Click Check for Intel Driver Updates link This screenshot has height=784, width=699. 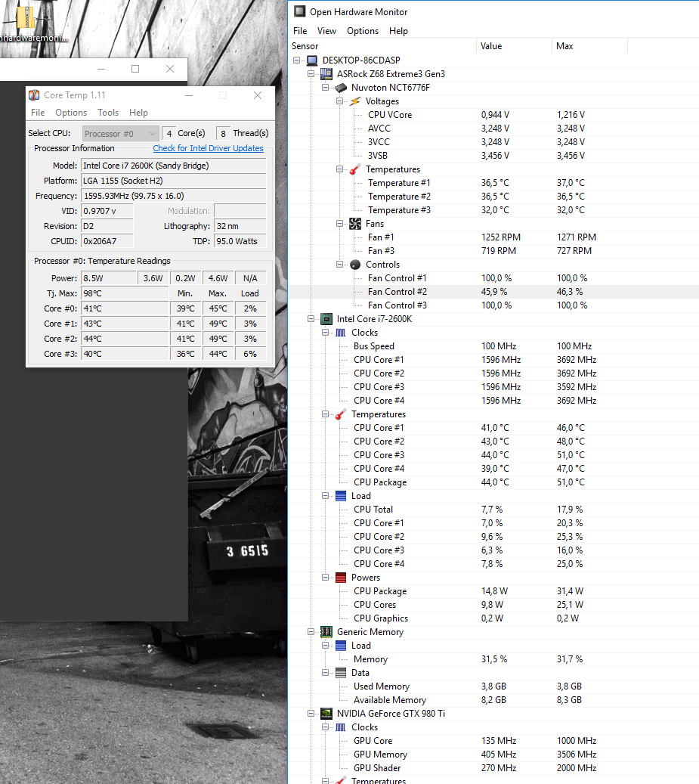click(208, 148)
